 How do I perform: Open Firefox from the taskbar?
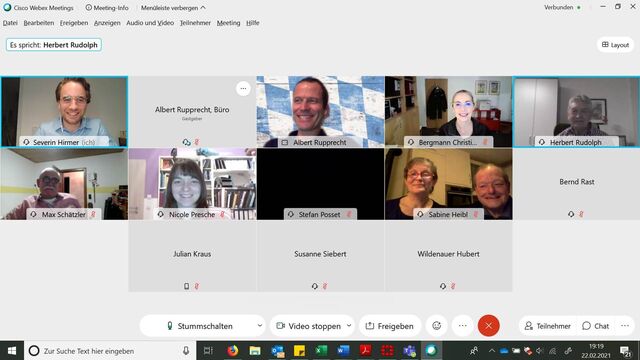tap(233, 351)
